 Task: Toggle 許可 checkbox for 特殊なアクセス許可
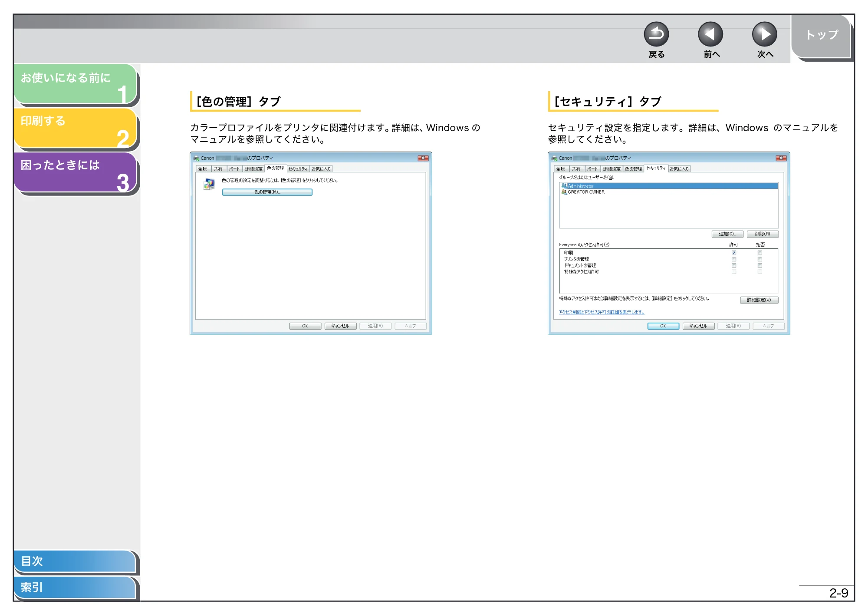tap(734, 272)
